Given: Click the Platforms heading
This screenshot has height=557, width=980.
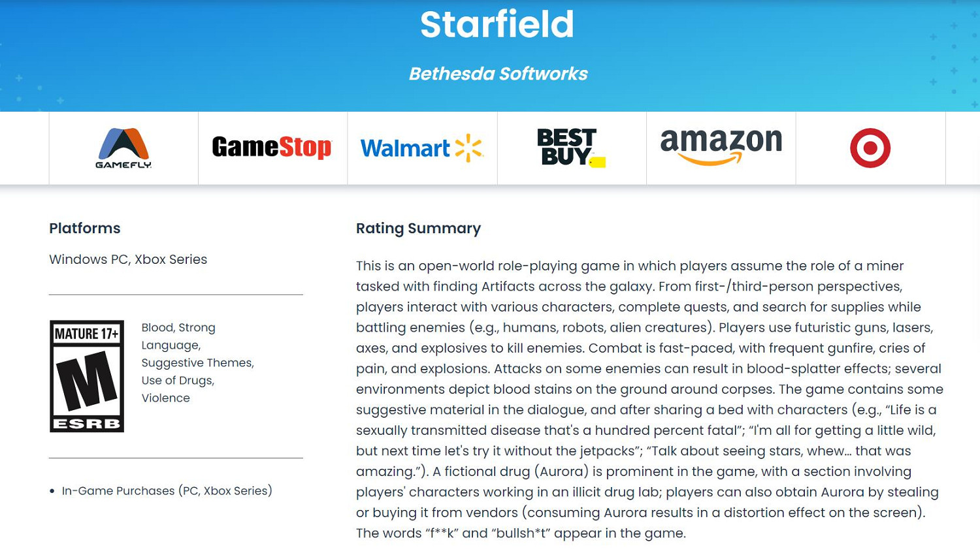Looking at the screenshot, I should pos(85,229).
